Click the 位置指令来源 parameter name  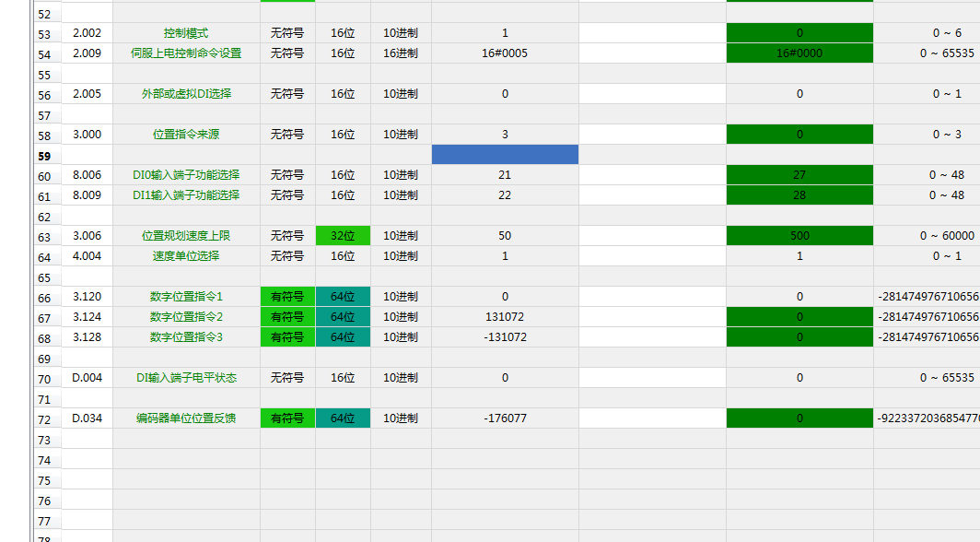(x=186, y=135)
